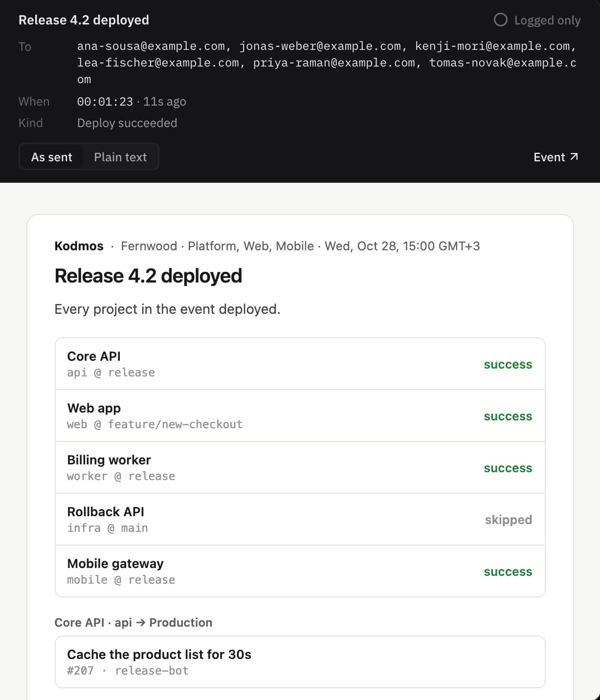Click the Event external-arrow icon
600x700 pixels.
pyautogui.click(x=574, y=157)
